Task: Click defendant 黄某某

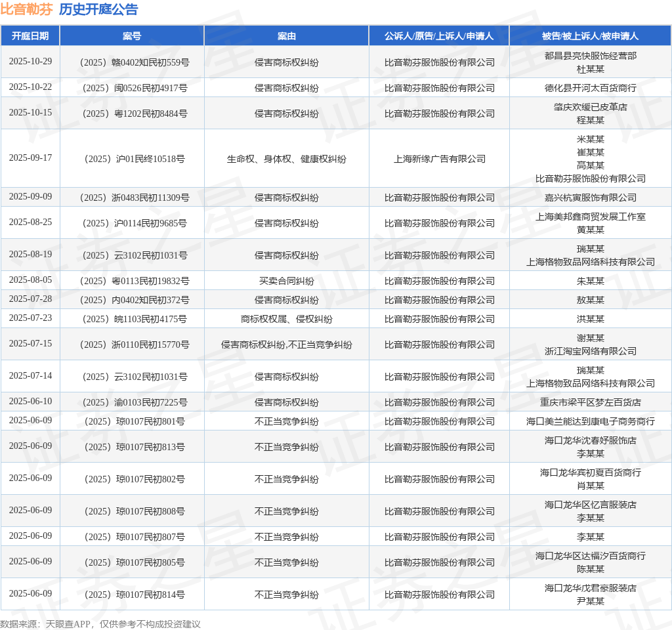Action: tap(590, 230)
